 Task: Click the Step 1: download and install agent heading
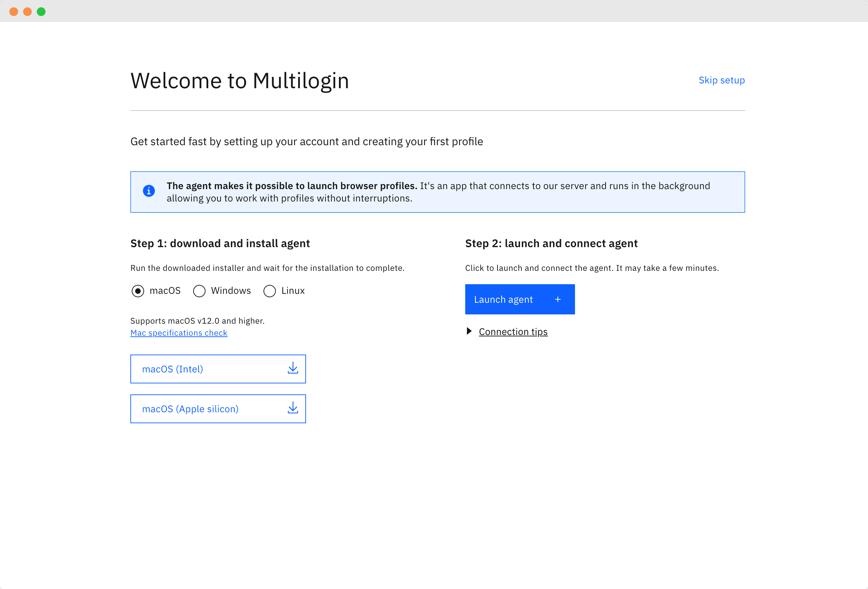(x=220, y=243)
